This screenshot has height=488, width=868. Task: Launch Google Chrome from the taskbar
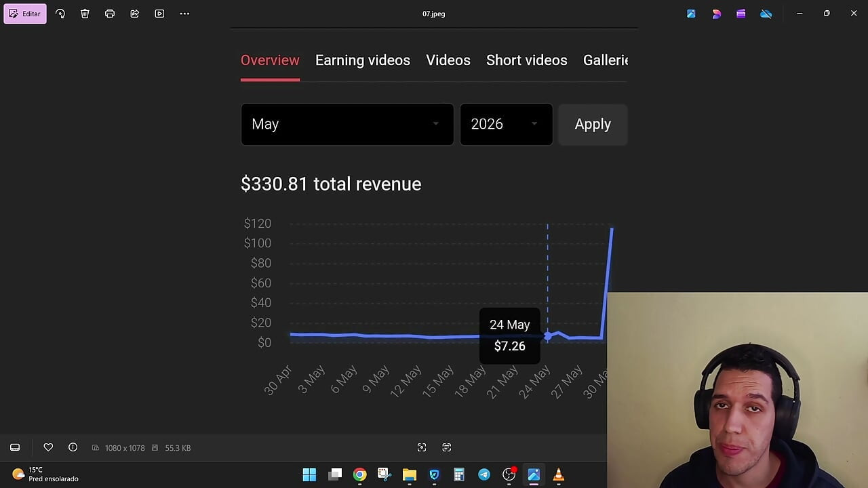[x=360, y=474]
